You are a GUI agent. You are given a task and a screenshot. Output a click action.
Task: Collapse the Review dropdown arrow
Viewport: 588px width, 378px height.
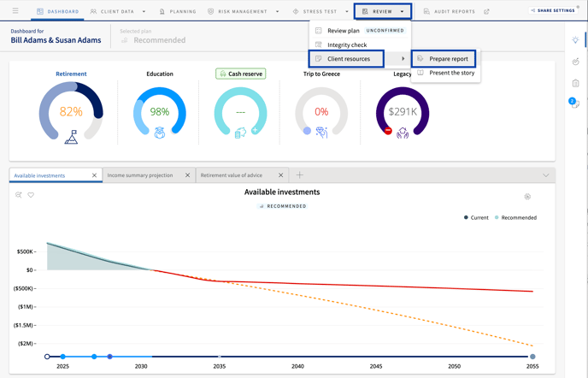402,12
